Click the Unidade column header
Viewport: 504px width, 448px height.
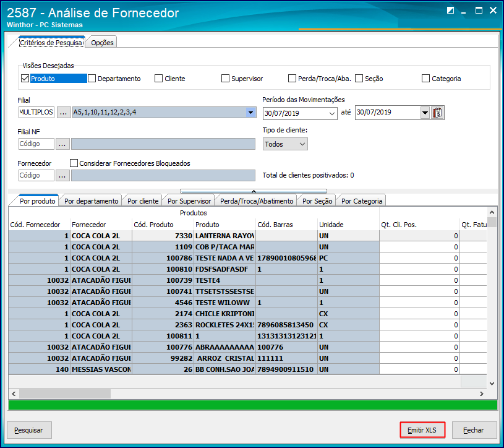coord(348,225)
